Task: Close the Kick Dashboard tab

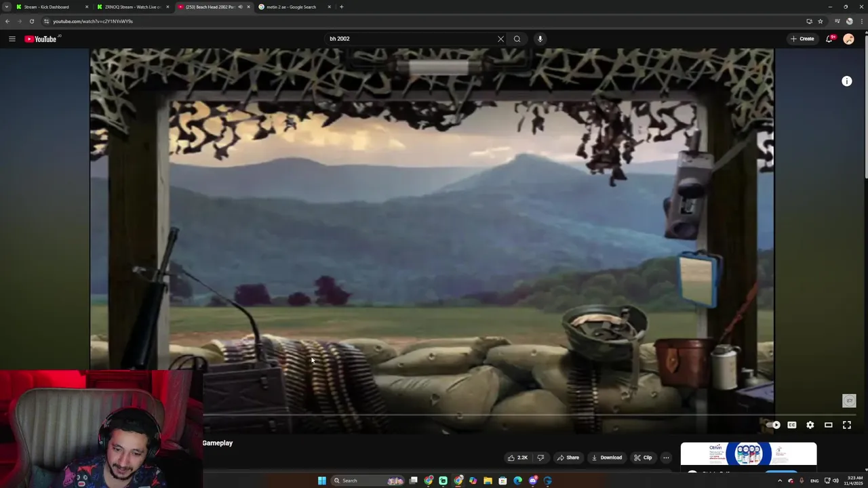Action: tap(87, 7)
